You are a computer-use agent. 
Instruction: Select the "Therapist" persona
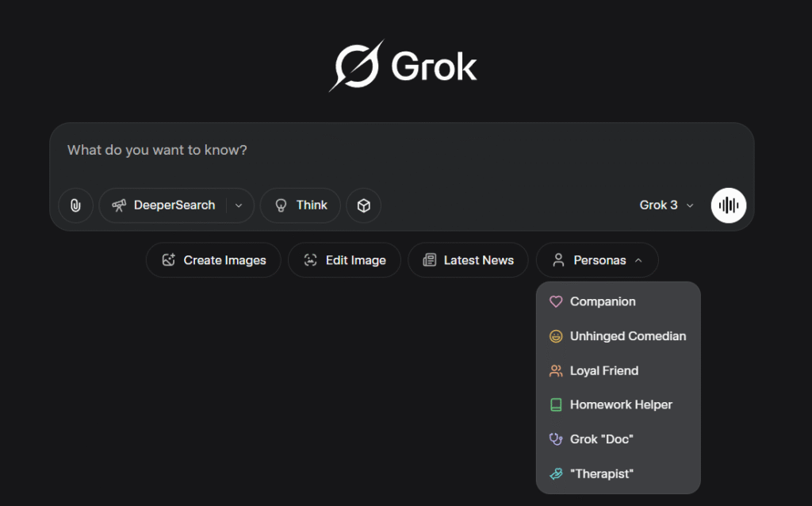(619, 473)
